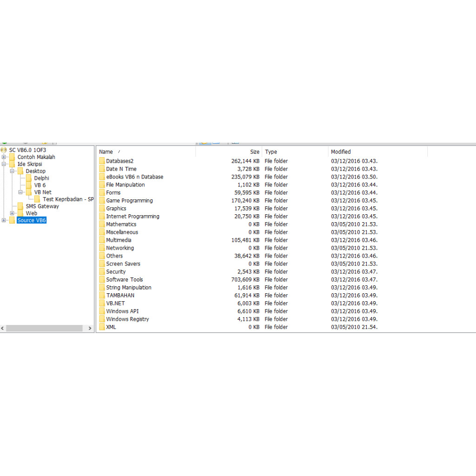Click the Miscellaneous folder icon
476x476 pixels.
[x=102, y=232]
